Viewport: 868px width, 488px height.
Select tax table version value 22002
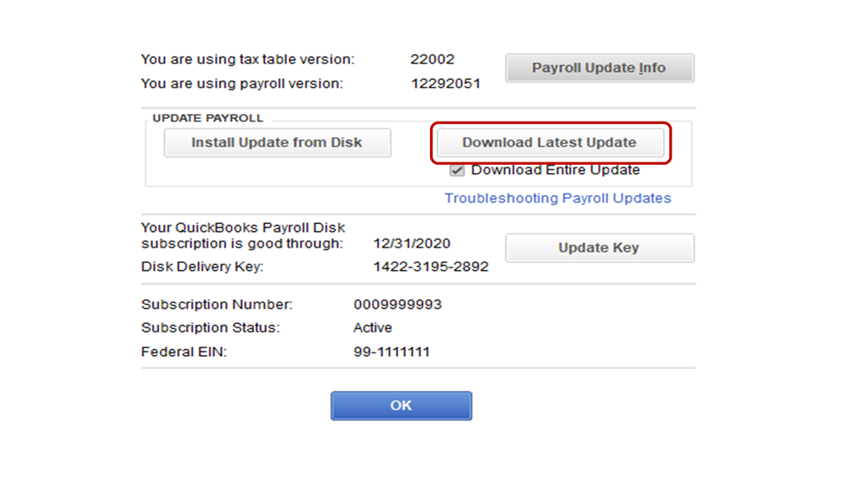433,60
